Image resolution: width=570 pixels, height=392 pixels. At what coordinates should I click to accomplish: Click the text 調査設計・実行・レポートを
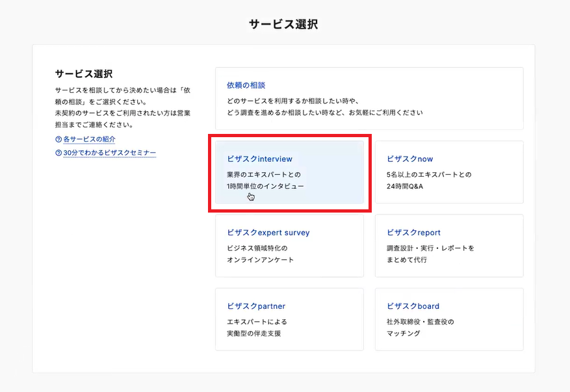point(430,248)
